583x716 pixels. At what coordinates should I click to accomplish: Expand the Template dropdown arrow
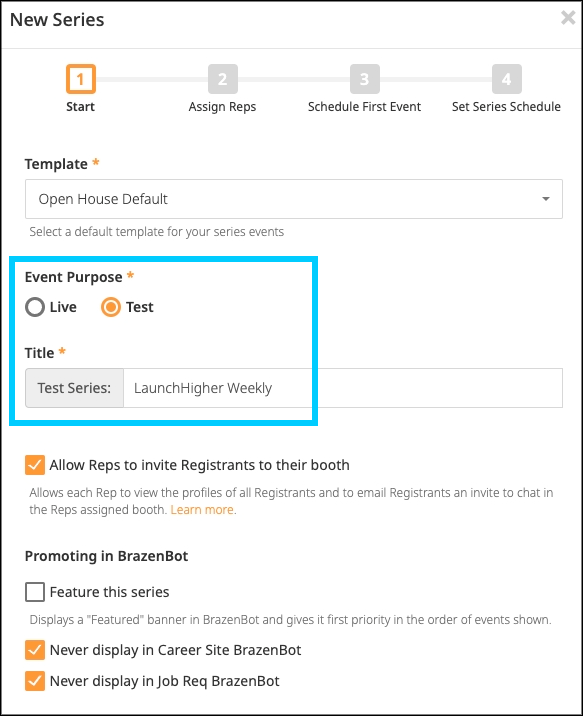click(x=546, y=199)
